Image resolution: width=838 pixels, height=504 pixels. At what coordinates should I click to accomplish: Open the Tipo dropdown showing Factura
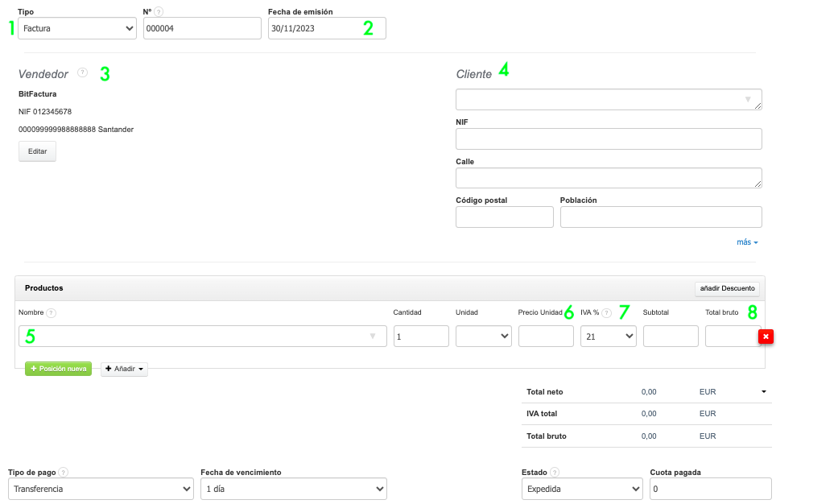pyautogui.click(x=77, y=28)
